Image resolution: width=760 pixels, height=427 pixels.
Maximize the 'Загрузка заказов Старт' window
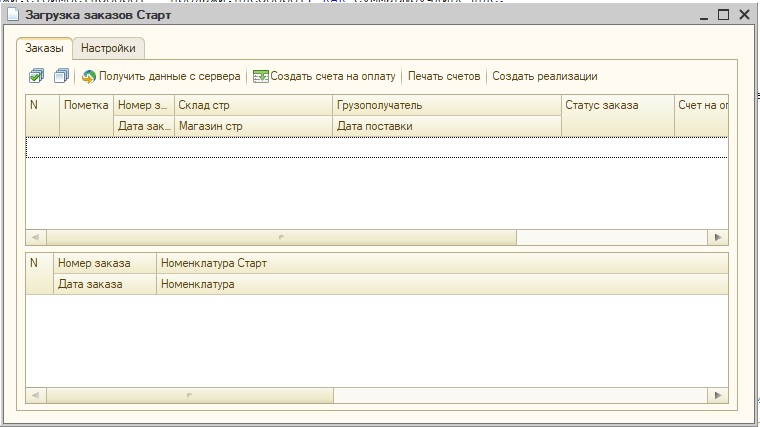click(723, 15)
